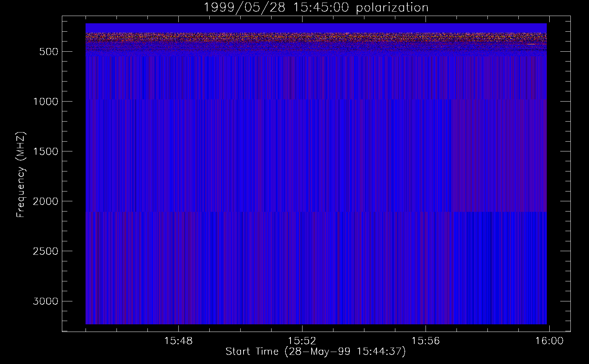Click the time axis label 15:52
This screenshot has width=589, height=364.
pyautogui.click(x=302, y=341)
